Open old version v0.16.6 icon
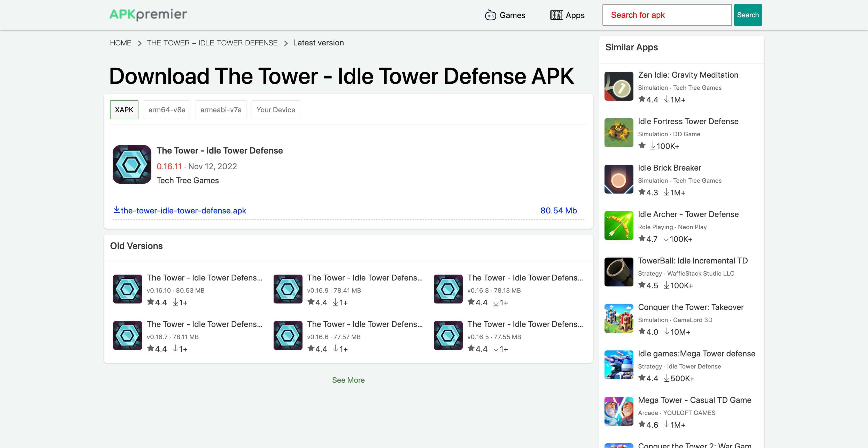The image size is (868, 448). tap(288, 335)
